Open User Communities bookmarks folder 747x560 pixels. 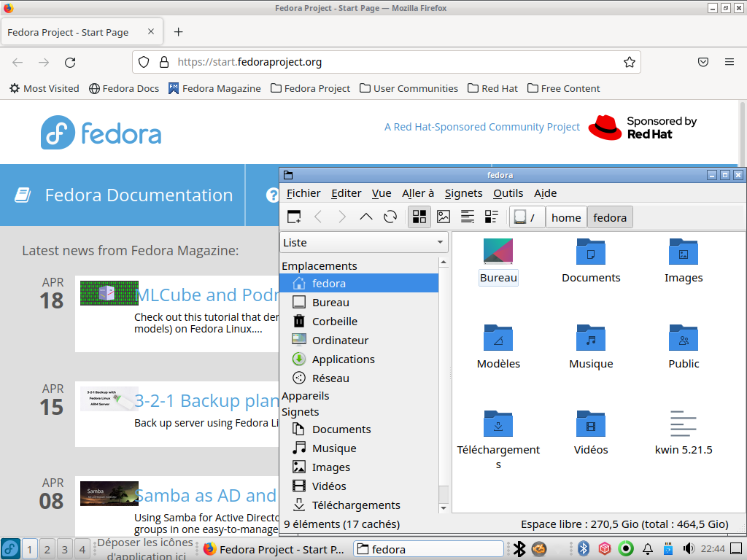pyautogui.click(x=409, y=88)
